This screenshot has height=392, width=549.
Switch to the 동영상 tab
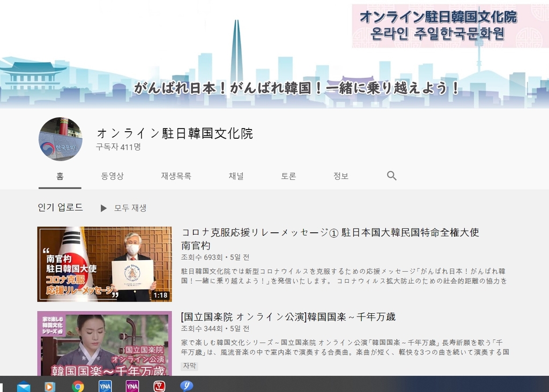[112, 176]
